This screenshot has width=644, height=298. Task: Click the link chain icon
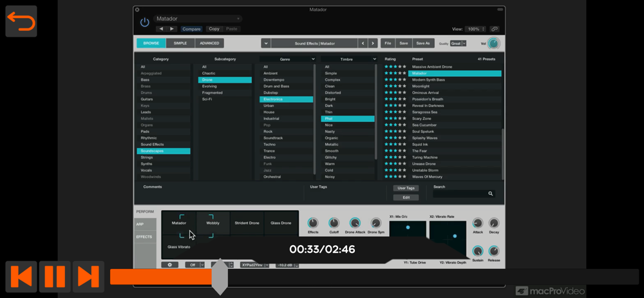coord(495,29)
